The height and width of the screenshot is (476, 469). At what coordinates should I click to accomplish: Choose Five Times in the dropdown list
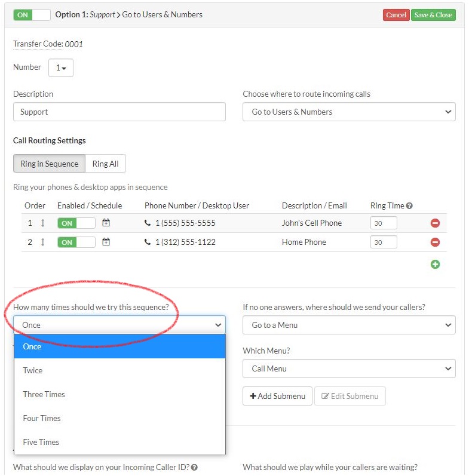[x=41, y=442]
